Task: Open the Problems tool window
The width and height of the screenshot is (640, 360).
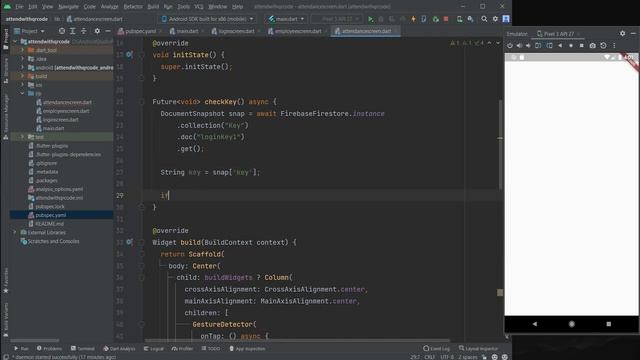Action: point(49,349)
